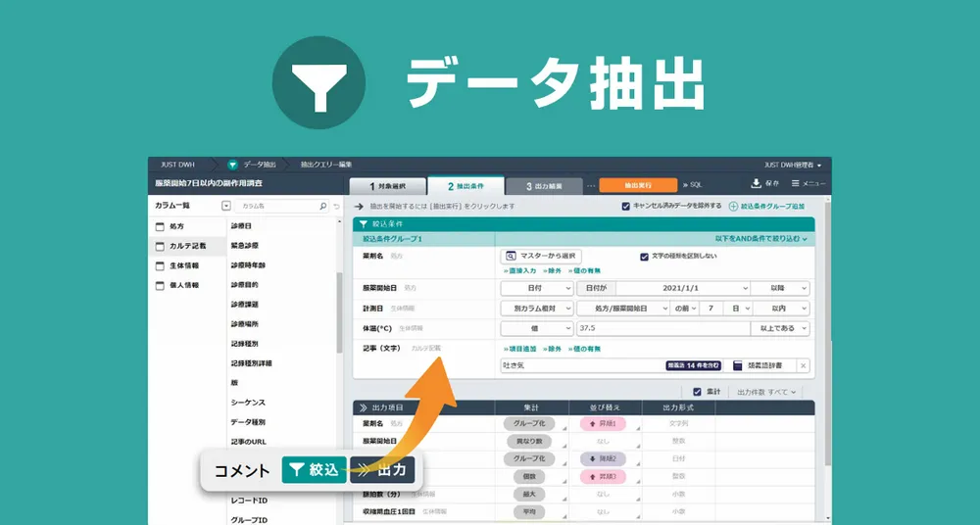Click 値の有無 link in 記事（文字） row

click(584, 350)
